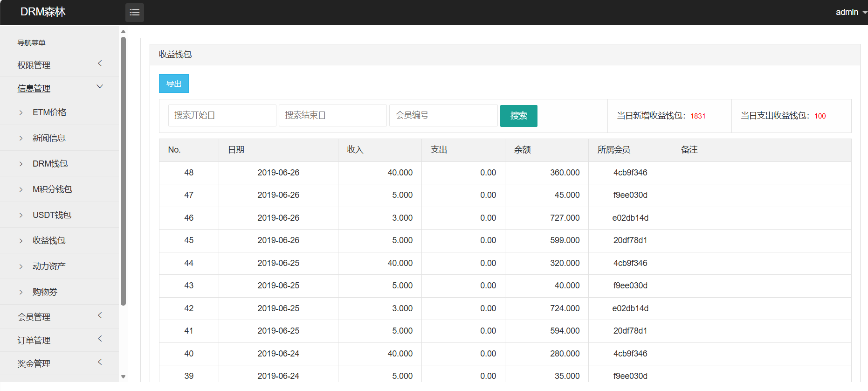Click the 搜索开始日 start date field

click(222, 115)
